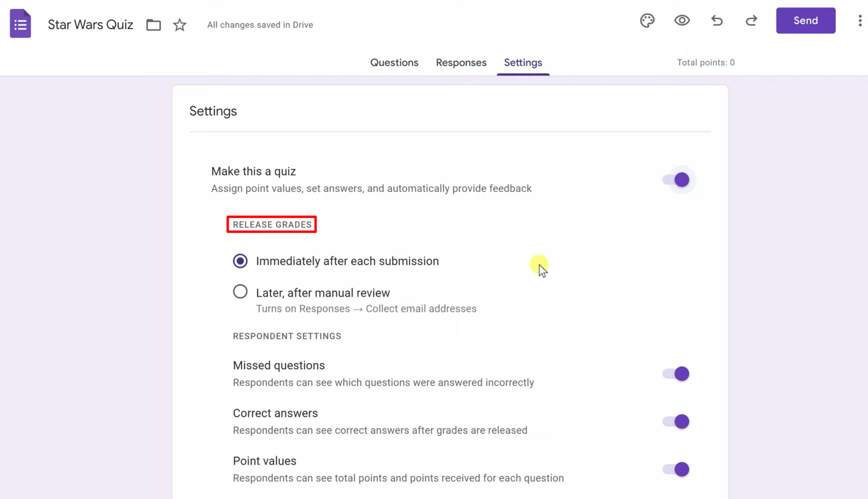
Task: Click the Send button
Action: [806, 21]
